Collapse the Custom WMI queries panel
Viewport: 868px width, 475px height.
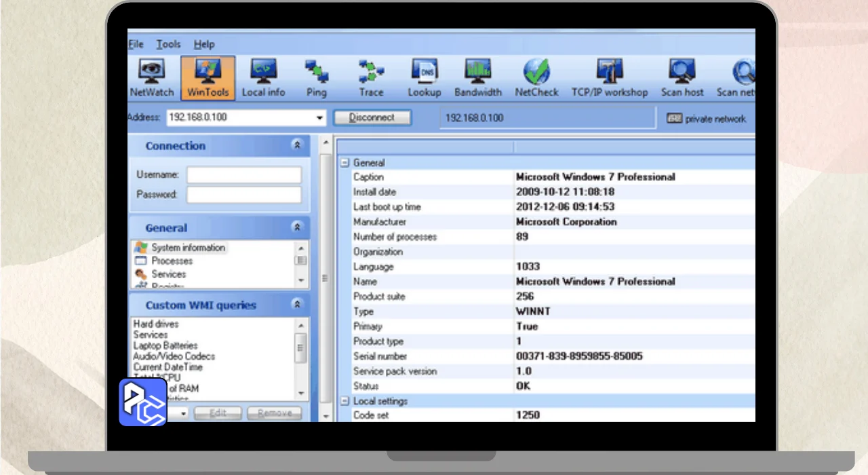(296, 305)
